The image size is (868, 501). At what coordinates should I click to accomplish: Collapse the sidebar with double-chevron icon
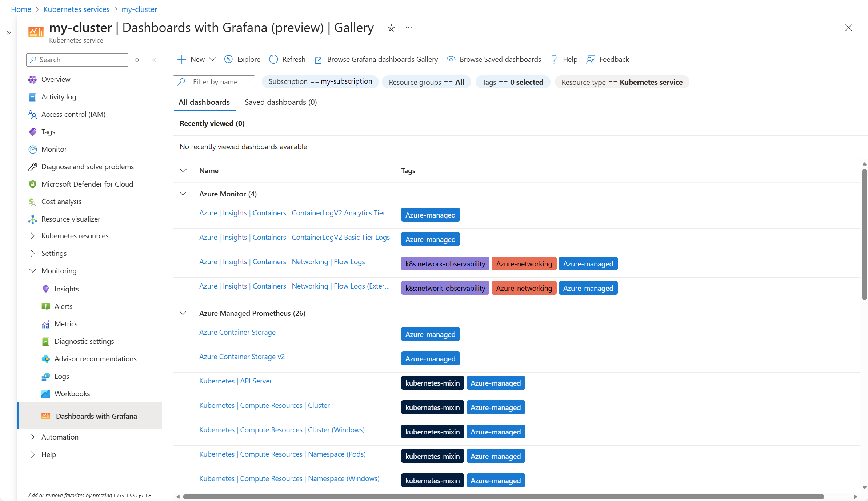153,60
